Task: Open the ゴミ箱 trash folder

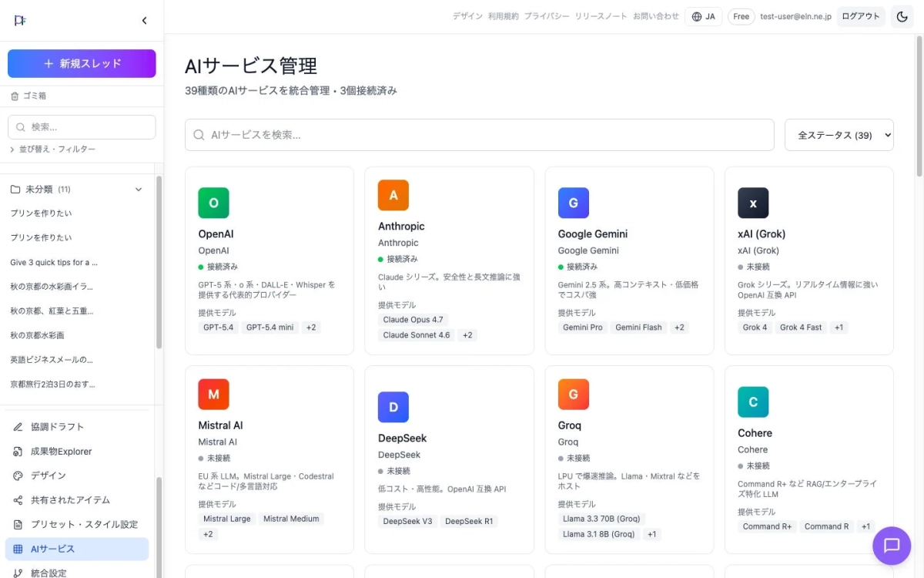Action: click(28, 96)
